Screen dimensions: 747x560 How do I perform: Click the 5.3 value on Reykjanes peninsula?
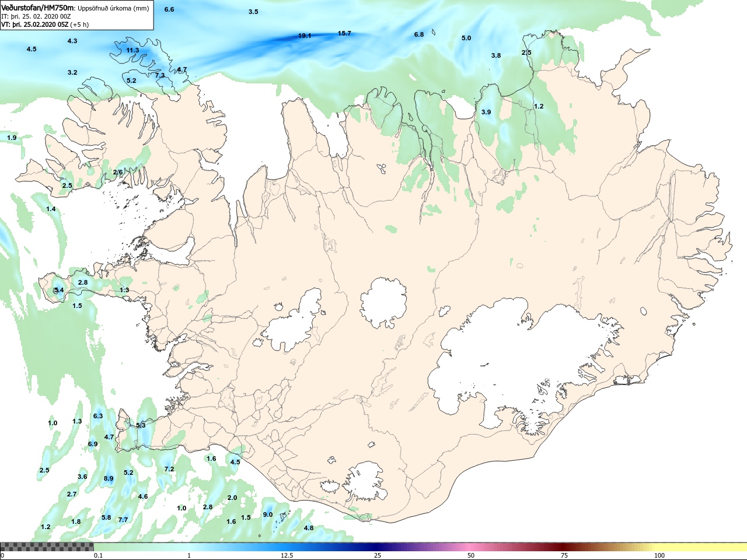[x=141, y=425]
